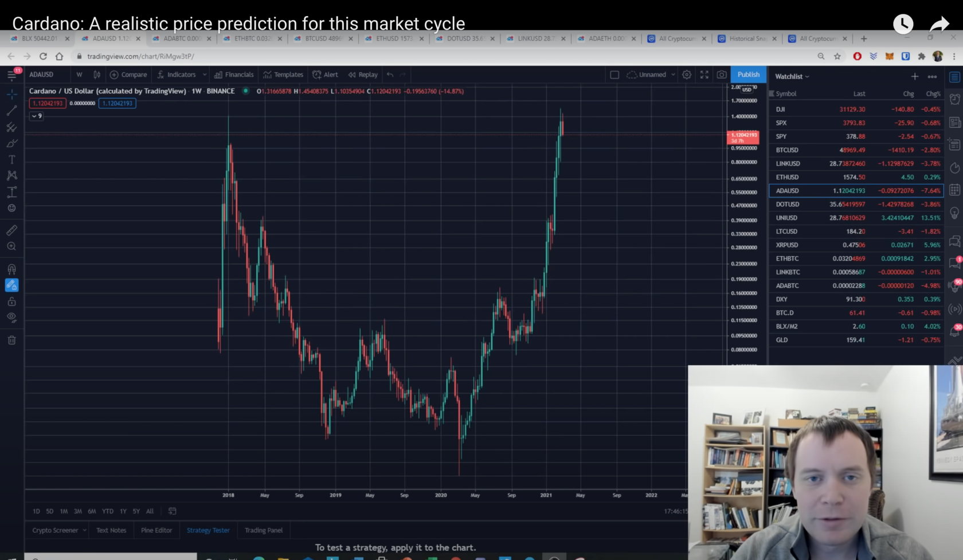Toggle lock all drawing tools
Viewport: 963px width, 560px height.
point(11,301)
